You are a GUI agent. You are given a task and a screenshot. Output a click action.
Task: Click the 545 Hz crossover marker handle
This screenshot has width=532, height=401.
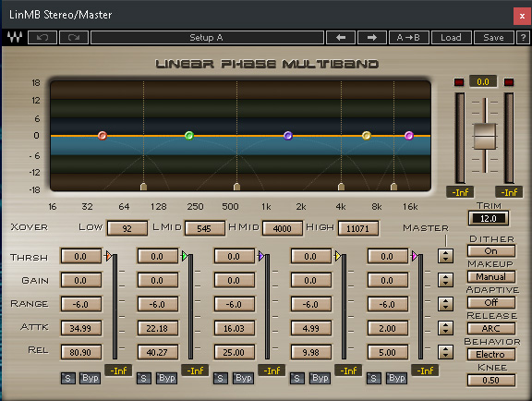click(236, 187)
